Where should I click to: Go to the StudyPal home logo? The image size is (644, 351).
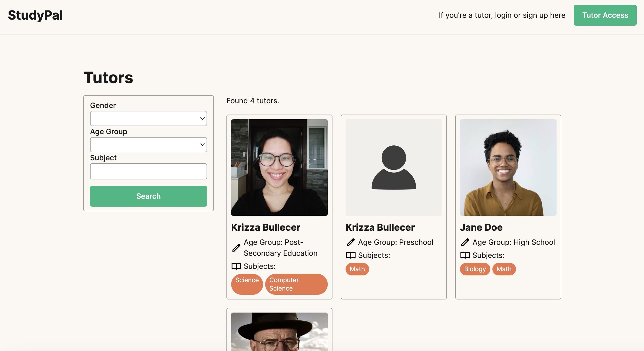35,15
